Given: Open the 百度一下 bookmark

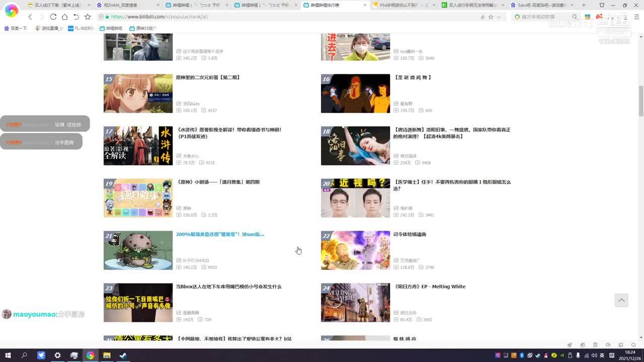Looking at the screenshot, I should pos(16,29).
